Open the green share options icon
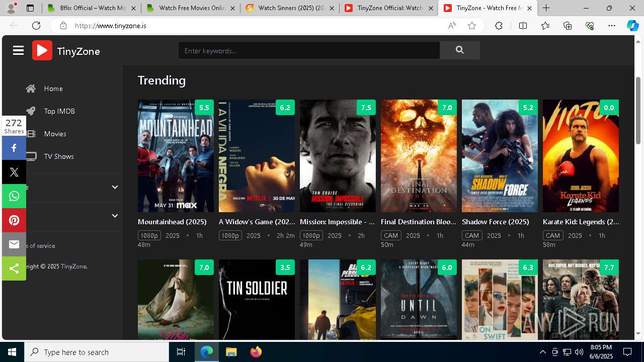The width and height of the screenshot is (644, 362). pos(14,268)
